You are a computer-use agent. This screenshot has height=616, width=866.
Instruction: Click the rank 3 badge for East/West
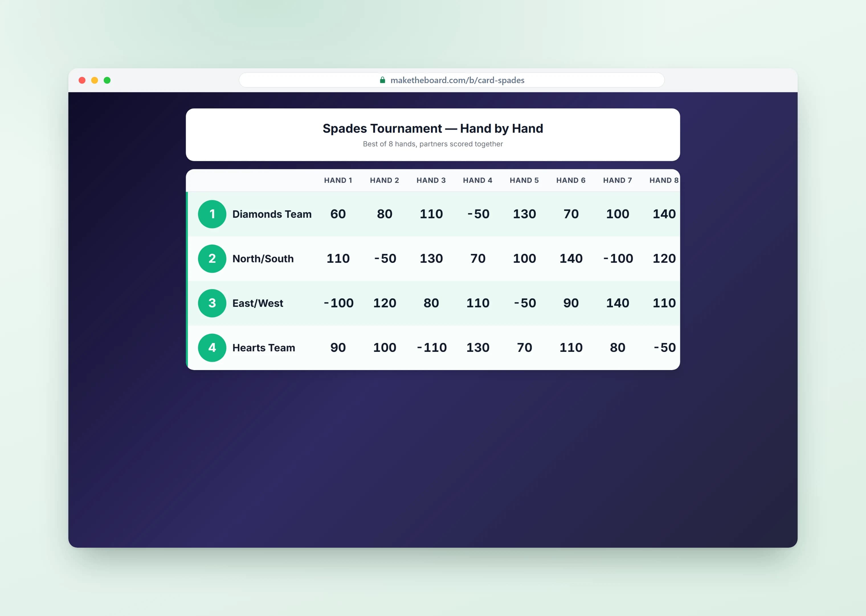click(212, 303)
